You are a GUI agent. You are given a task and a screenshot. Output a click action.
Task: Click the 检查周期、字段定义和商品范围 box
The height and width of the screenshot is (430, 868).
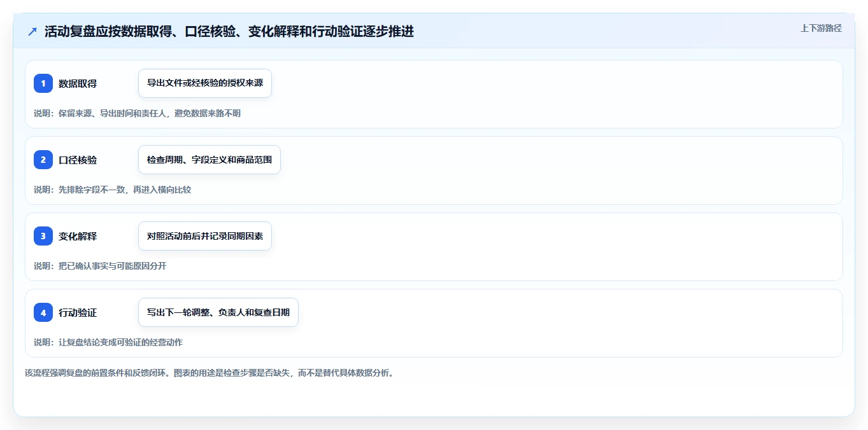(x=210, y=160)
